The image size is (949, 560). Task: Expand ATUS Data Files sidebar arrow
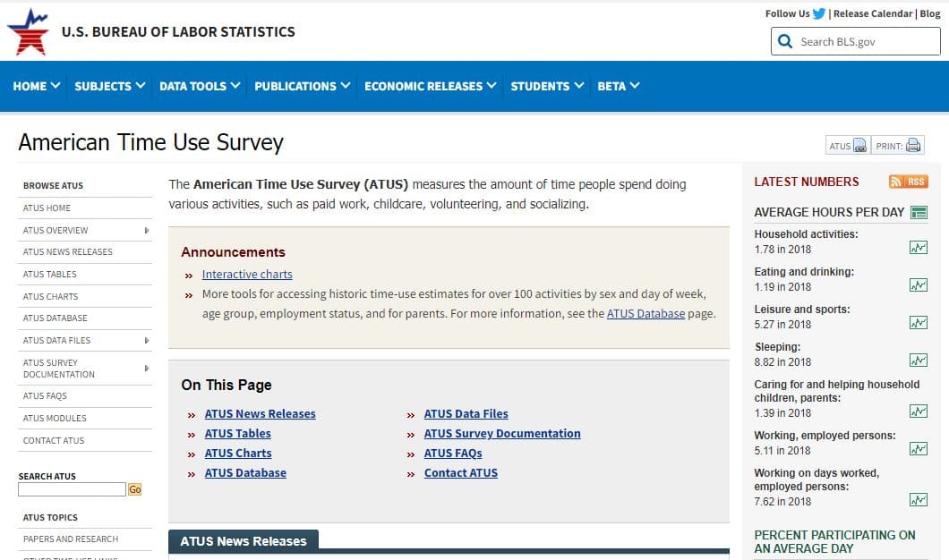[147, 341]
